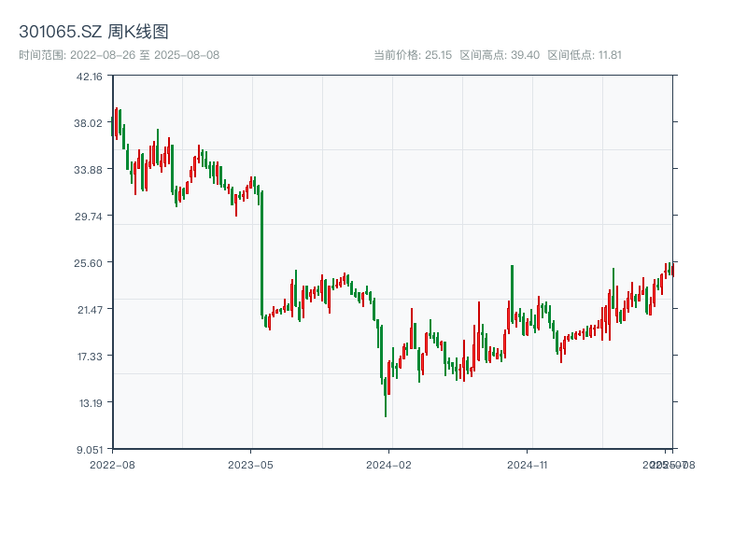Image resolution: width=747 pixels, height=560 pixels.
Task: Select the 2022-08 x-axis date marker
Action: (112, 464)
